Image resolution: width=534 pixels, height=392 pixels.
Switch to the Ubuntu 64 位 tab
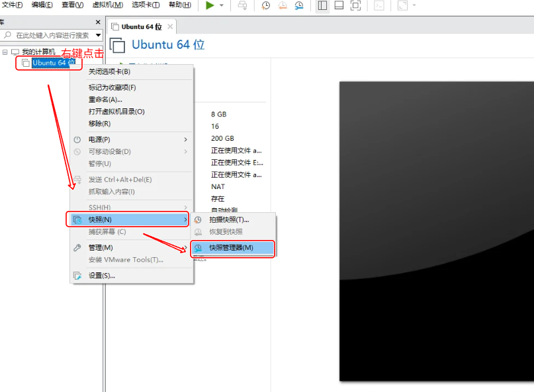tap(142, 26)
